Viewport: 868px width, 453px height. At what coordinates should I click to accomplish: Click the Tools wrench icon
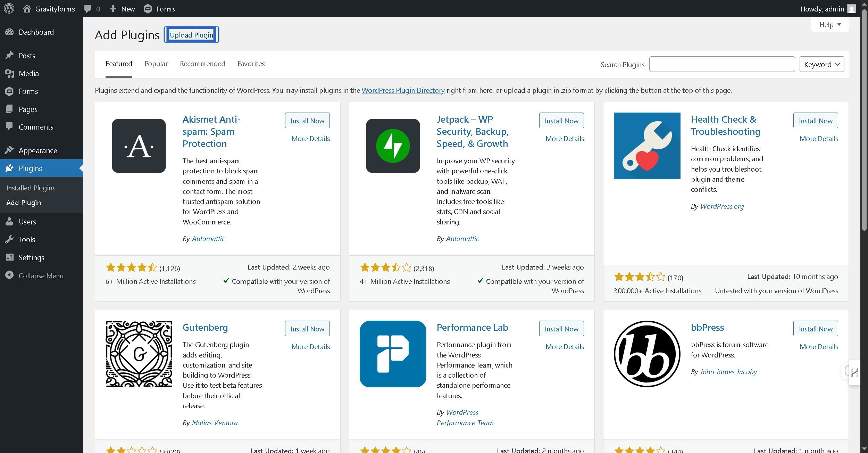pyautogui.click(x=9, y=239)
